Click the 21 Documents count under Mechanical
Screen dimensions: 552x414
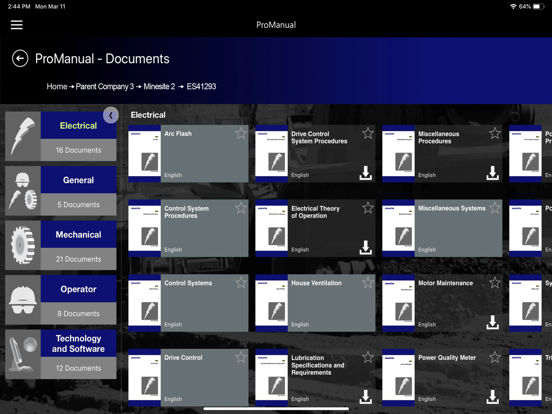coord(79,259)
